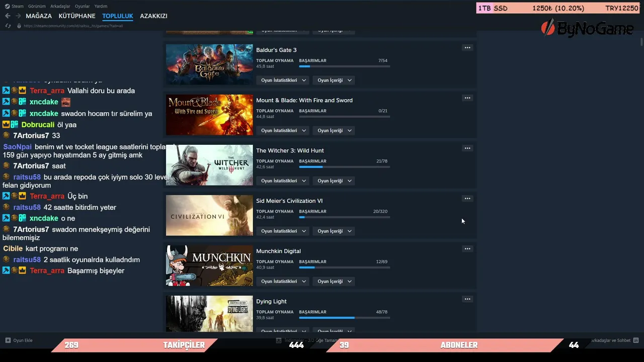Image resolution: width=644 pixels, height=362 pixels.
Task: Go to the MAĞAZA tab
Action: [x=39, y=16]
